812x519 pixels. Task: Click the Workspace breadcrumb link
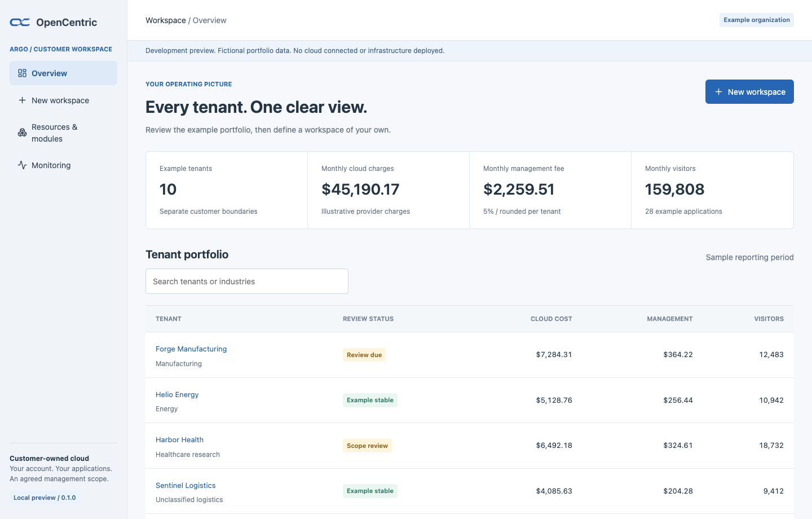(x=166, y=20)
